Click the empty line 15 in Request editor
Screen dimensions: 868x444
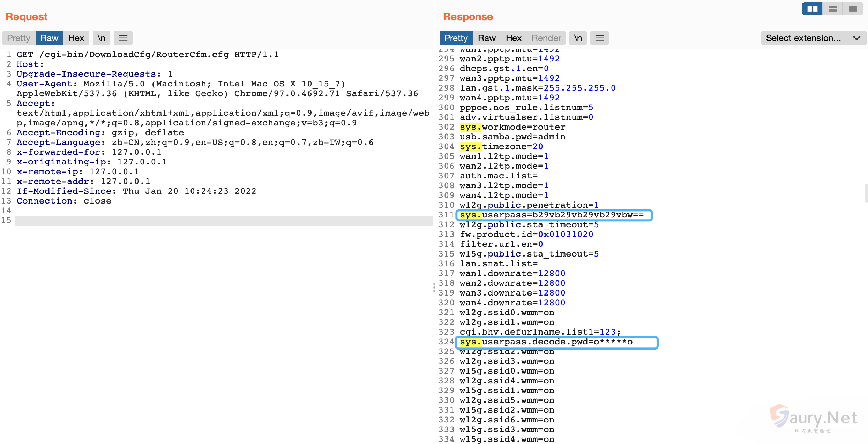(x=223, y=221)
